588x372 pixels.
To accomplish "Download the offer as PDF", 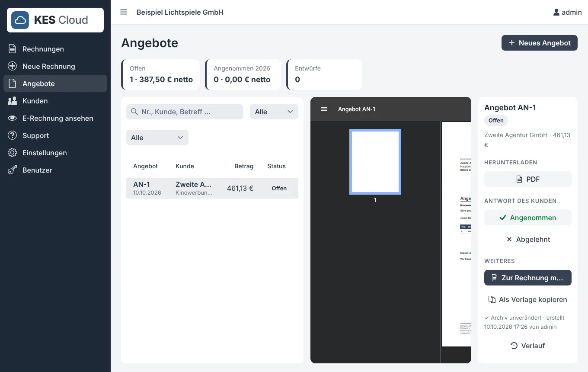I will 528,179.
